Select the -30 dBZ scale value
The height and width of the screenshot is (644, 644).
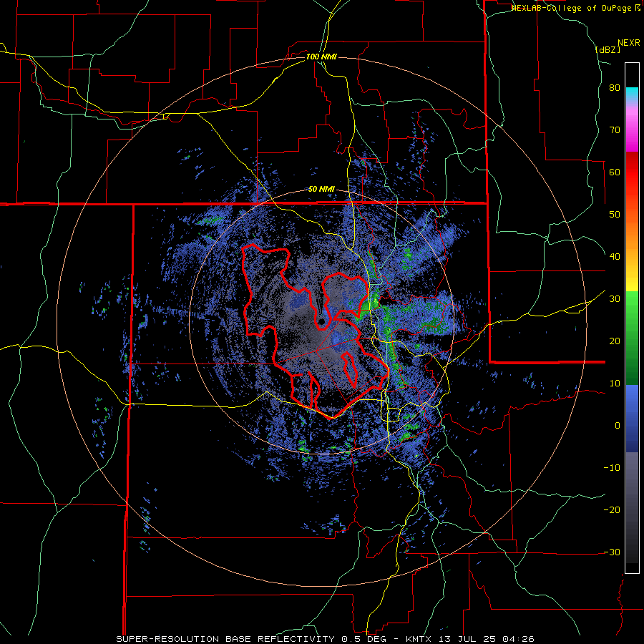tap(612, 553)
